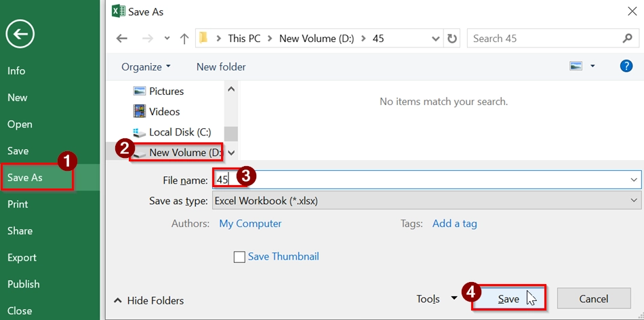644x320 pixels.
Task: Click the Save button
Action: tap(508, 298)
